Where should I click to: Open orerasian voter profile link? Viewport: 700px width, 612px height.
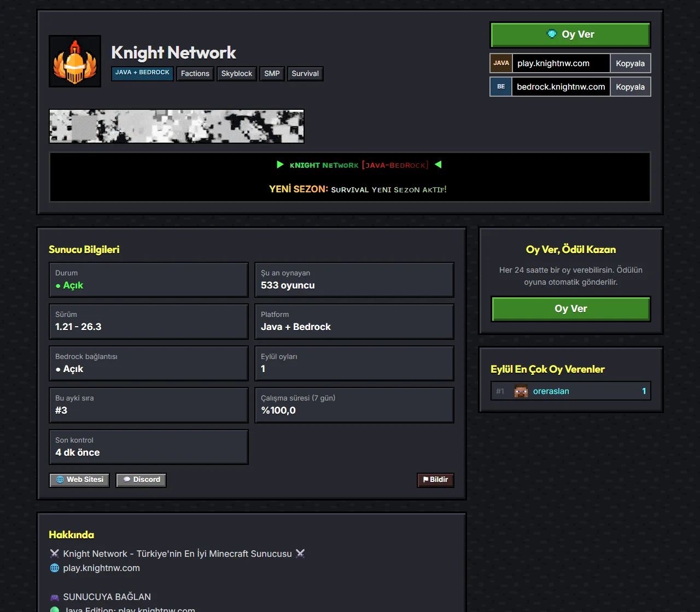(x=551, y=391)
